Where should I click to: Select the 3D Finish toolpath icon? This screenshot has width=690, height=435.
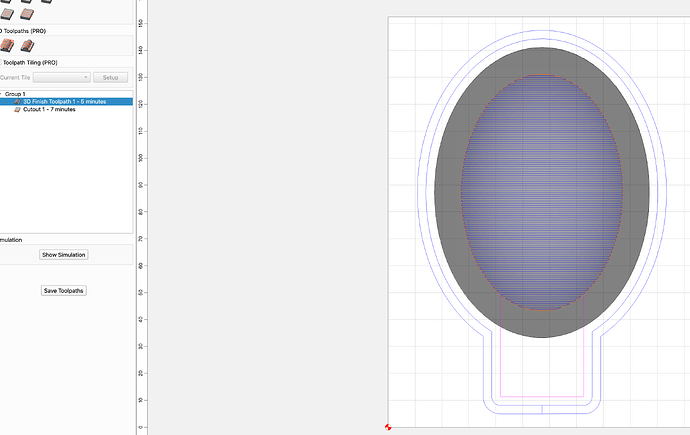(27, 45)
